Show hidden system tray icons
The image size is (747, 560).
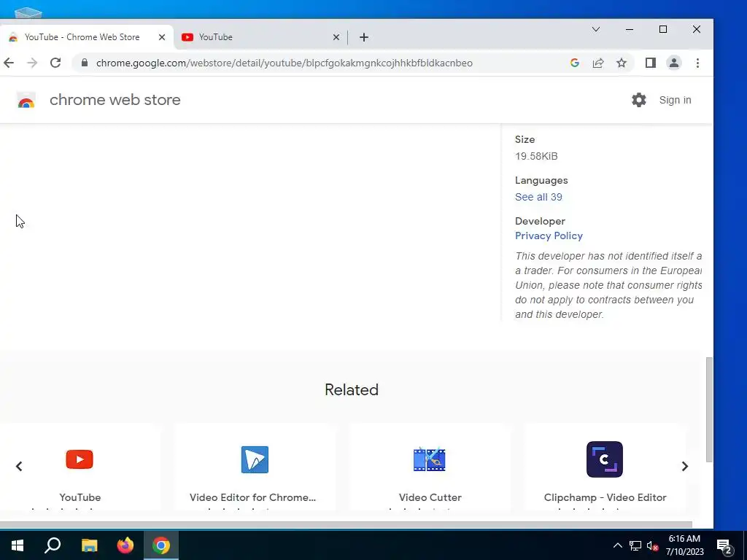(x=617, y=545)
